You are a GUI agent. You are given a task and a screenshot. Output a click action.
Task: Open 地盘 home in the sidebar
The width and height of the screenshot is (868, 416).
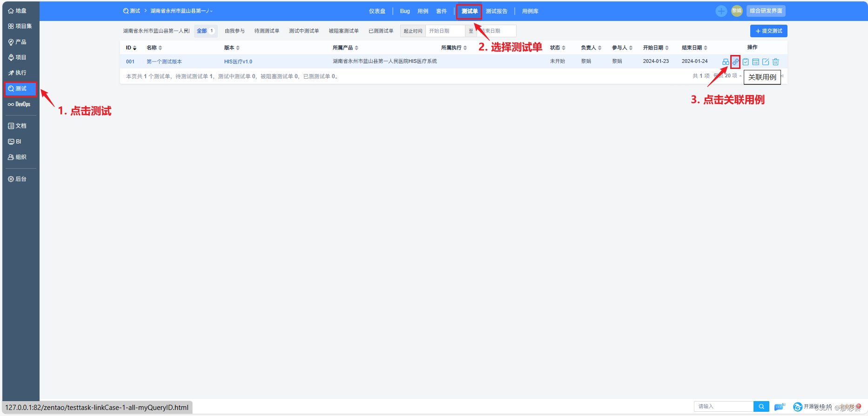pyautogui.click(x=17, y=11)
